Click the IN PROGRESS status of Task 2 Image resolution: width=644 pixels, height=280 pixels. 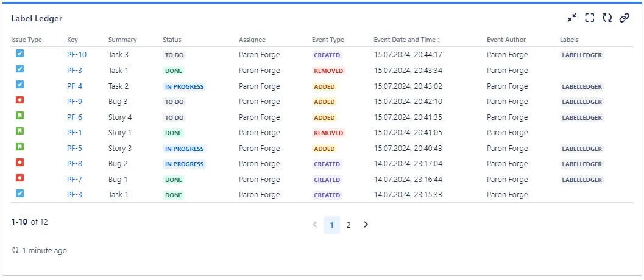[x=185, y=86]
